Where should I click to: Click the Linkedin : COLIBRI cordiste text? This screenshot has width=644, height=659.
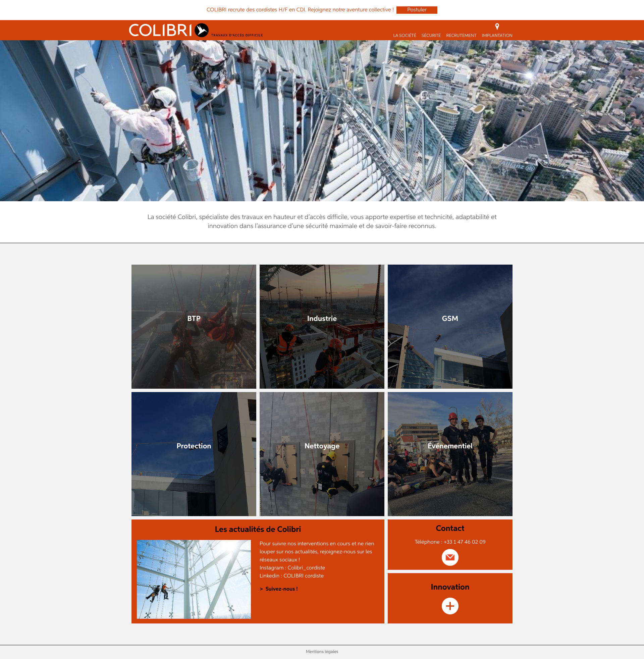[x=291, y=576]
